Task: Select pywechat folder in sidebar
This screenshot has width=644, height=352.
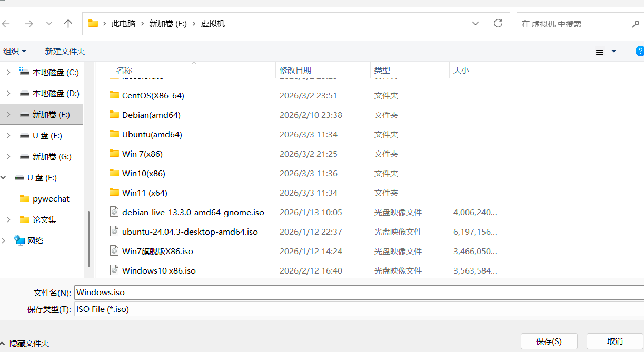Action: coord(51,198)
